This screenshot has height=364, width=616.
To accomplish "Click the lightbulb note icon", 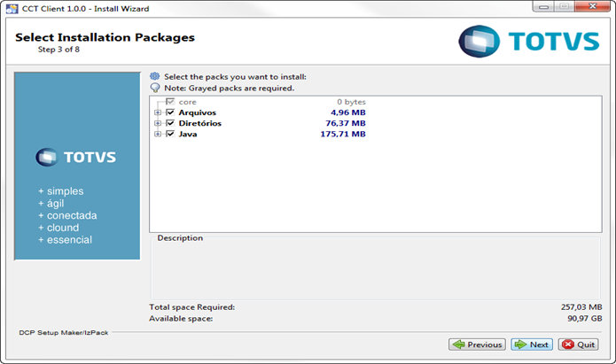I will pyautogui.click(x=155, y=88).
